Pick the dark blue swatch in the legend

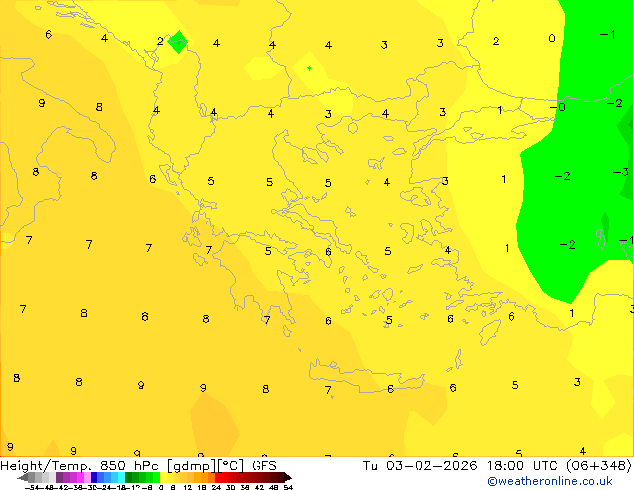tap(94, 477)
